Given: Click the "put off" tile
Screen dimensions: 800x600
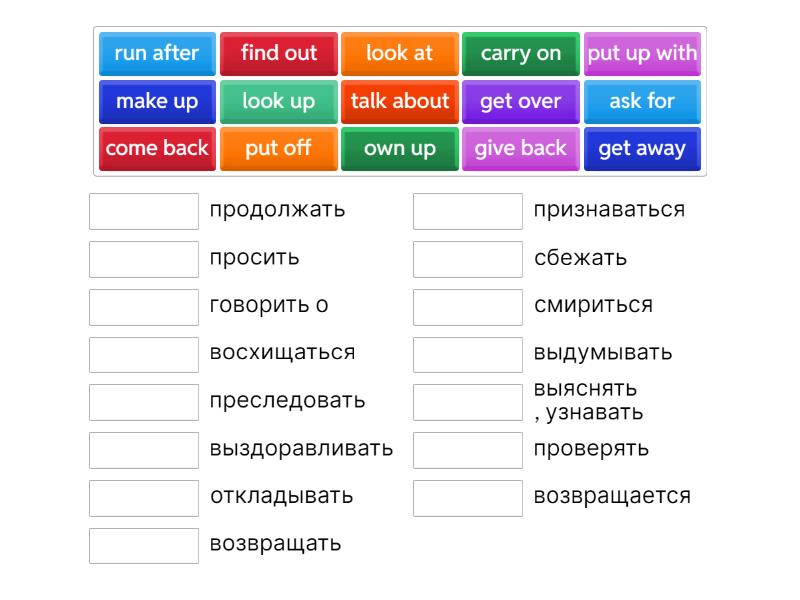Looking at the screenshot, I should click(x=278, y=148).
